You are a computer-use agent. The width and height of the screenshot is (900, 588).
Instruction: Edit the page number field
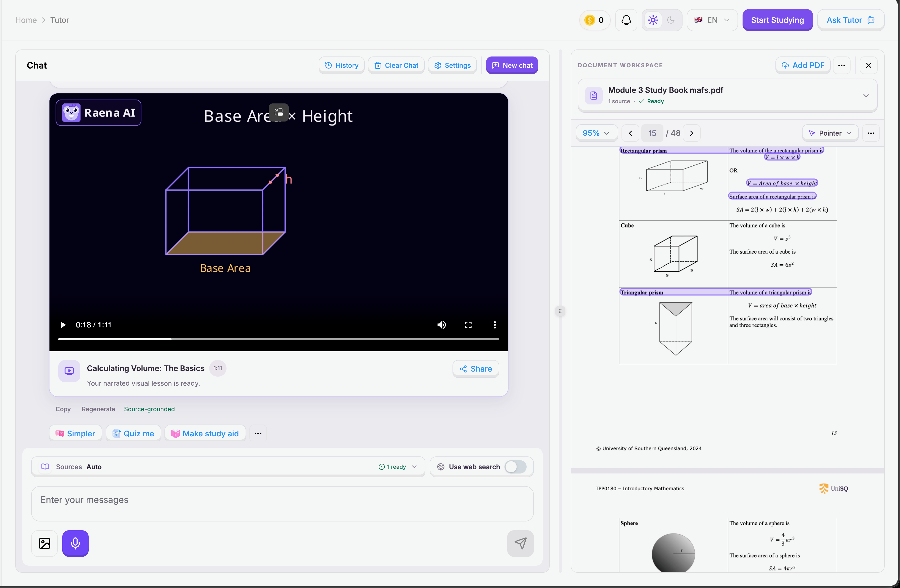point(652,133)
